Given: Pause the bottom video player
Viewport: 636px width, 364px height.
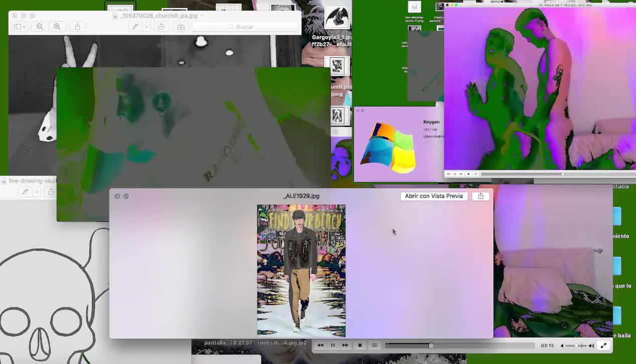Looking at the screenshot, I should (x=333, y=345).
